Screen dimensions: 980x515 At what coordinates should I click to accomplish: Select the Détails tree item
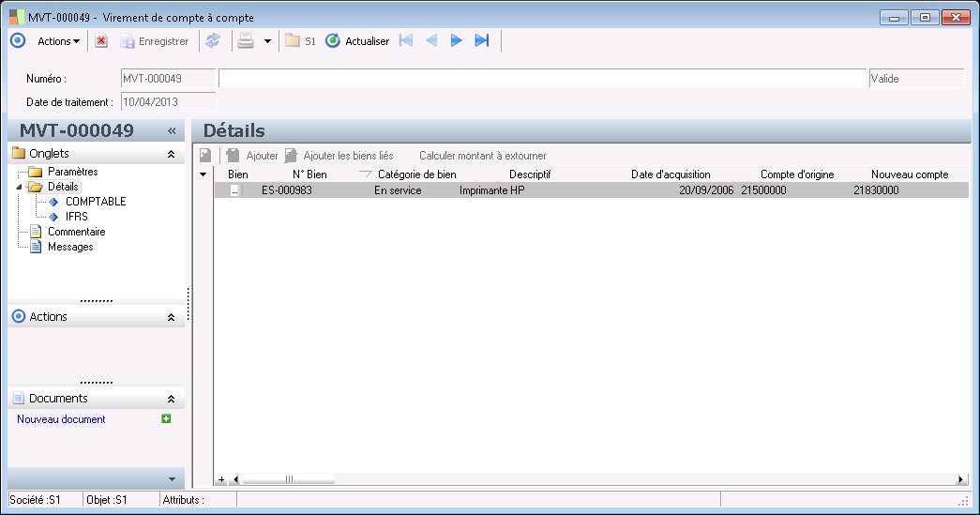[63, 187]
